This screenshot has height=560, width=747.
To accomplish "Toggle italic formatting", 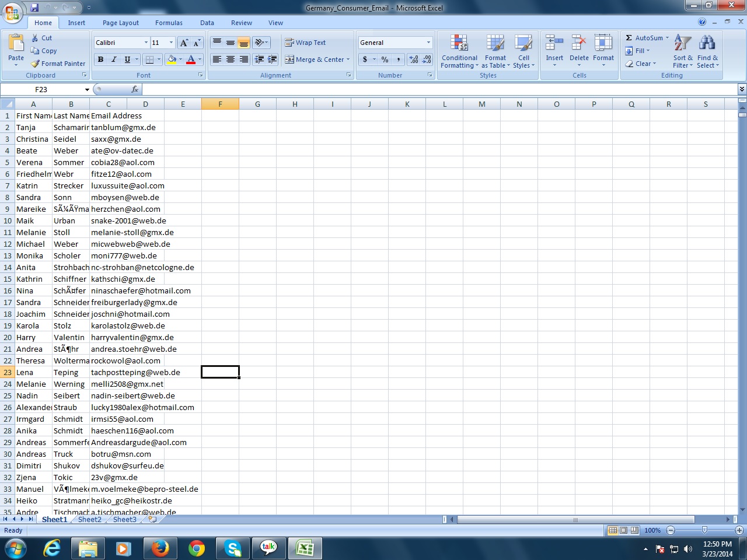I will pyautogui.click(x=114, y=60).
